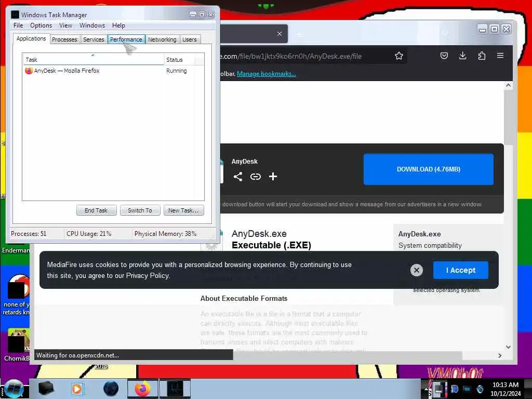Click the CPU Usage: 21% status text
Image resolution: width=532 pixels, height=399 pixels.
click(89, 234)
